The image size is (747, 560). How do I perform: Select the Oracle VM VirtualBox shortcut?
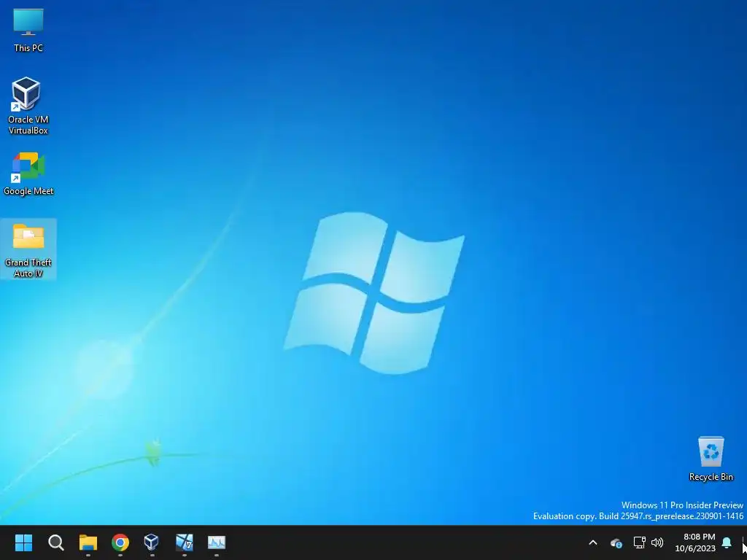tap(28, 106)
